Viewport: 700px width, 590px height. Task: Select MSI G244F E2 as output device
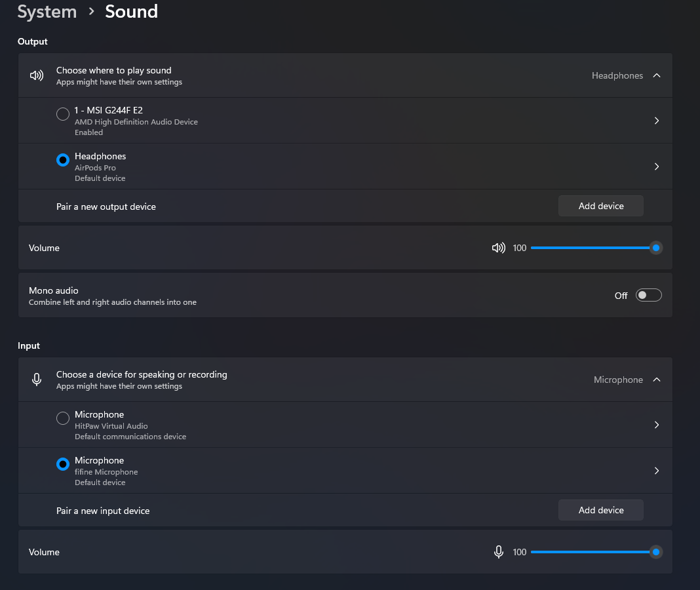tap(63, 114)
